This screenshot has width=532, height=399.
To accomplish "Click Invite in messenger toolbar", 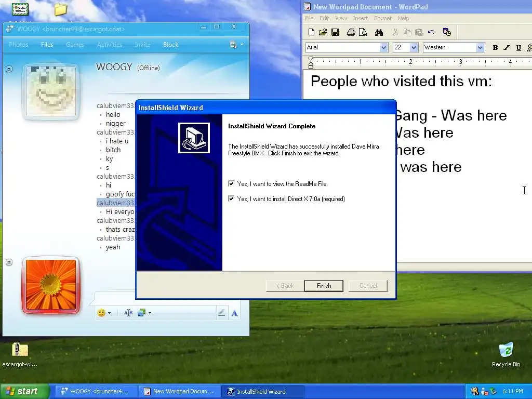I will coord(142,45).
